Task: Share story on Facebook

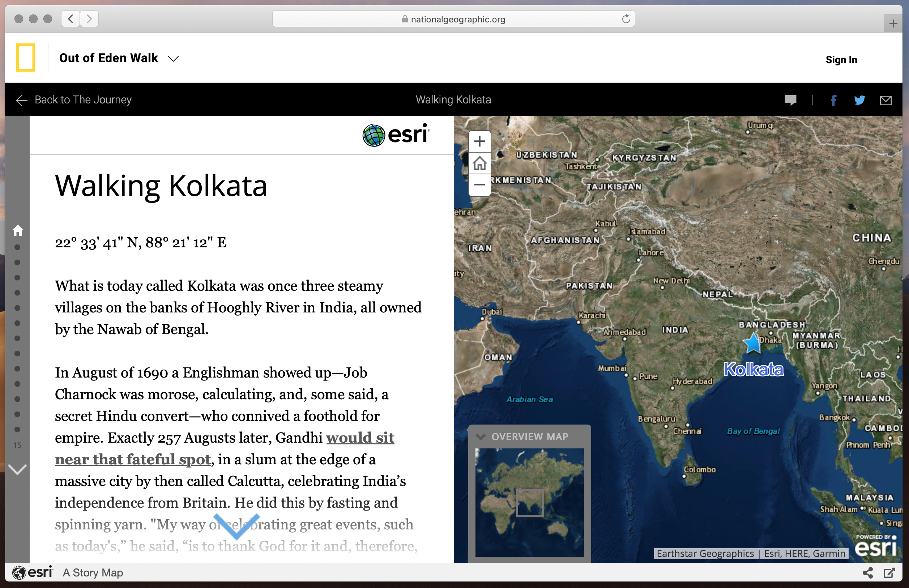Action: pos(833,101)
